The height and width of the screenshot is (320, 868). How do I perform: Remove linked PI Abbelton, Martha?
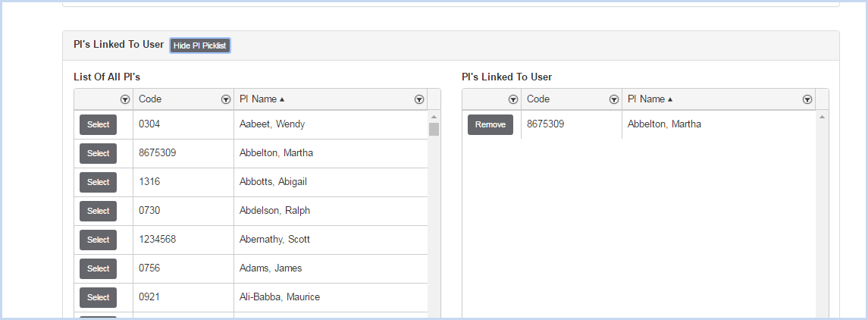pos(490,124)
